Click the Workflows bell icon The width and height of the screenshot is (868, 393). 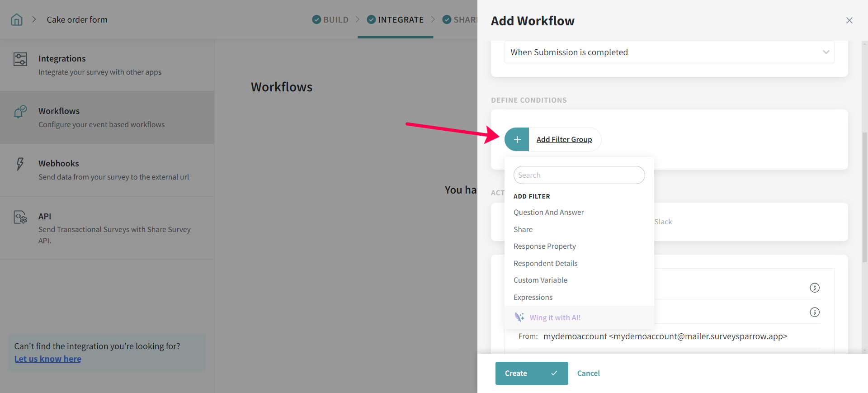coord(20,112)
